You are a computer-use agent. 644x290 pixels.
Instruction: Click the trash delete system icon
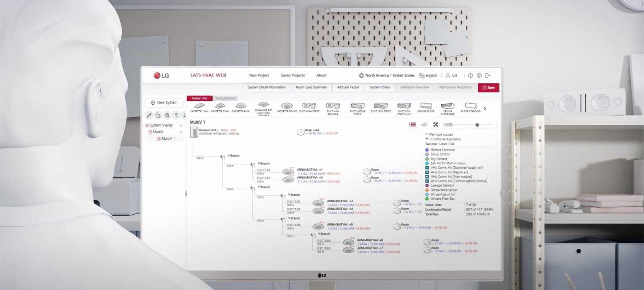(167, 115)
